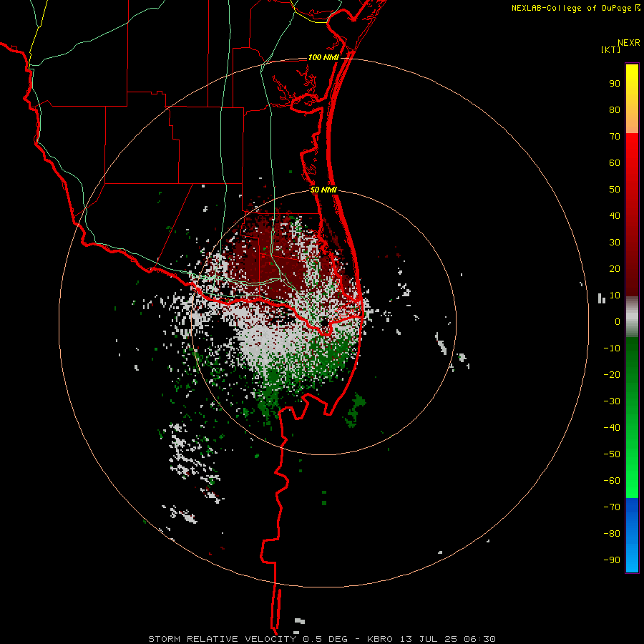The image size is (644, 644).
Task: Click the 60 value on the velocity scale
Action: tap(615, 163)
